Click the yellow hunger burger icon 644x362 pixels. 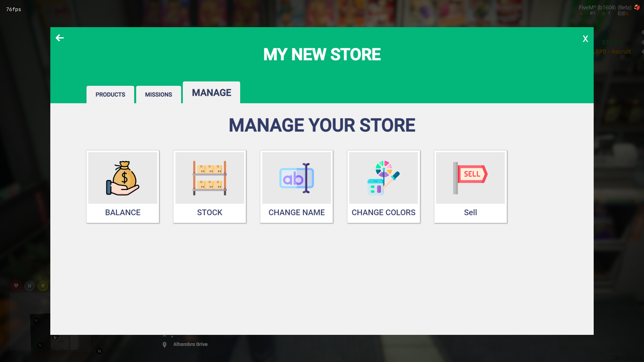click(43, 286)
